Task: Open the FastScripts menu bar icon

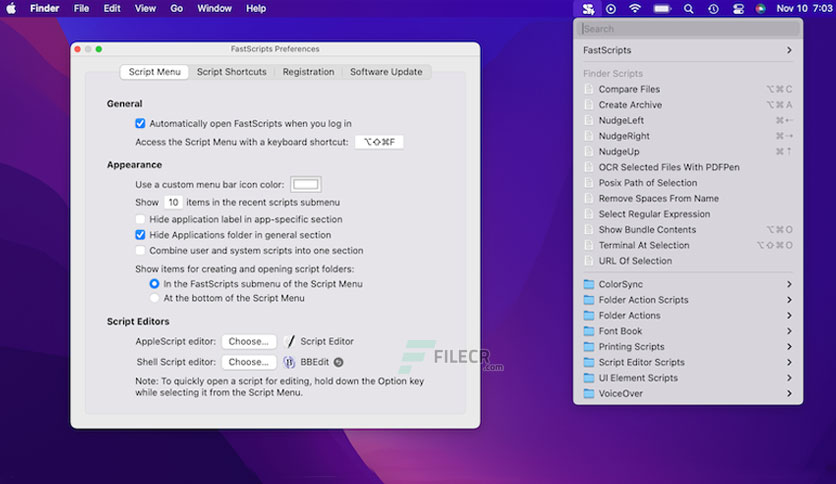Action: click(x=588, y=9)
